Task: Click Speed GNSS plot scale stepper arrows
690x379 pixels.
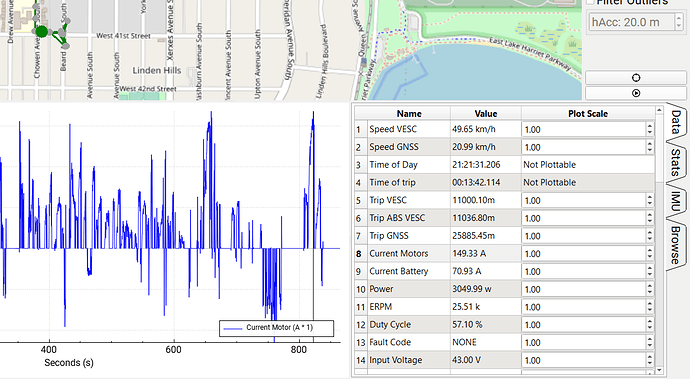Action: tap(650, 147)
